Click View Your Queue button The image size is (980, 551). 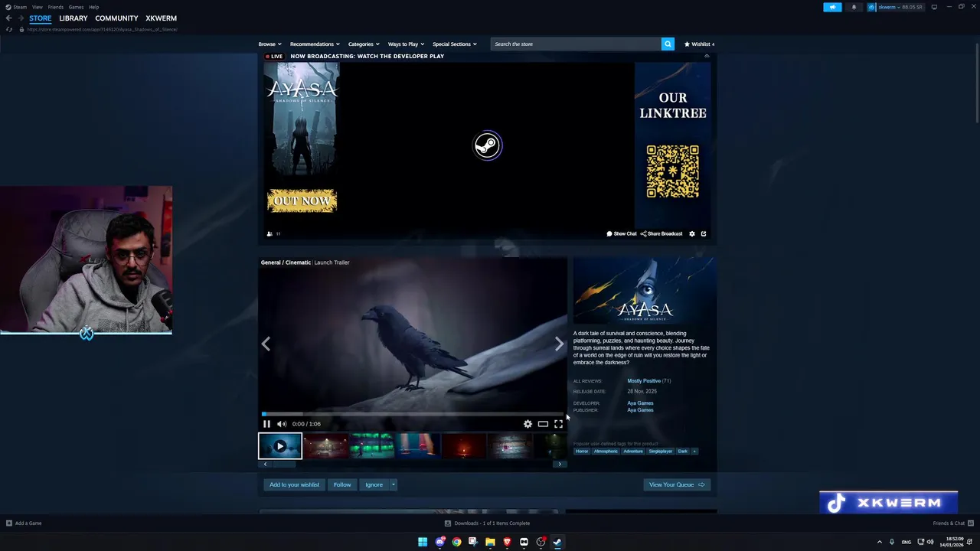[x=677, y=484]
